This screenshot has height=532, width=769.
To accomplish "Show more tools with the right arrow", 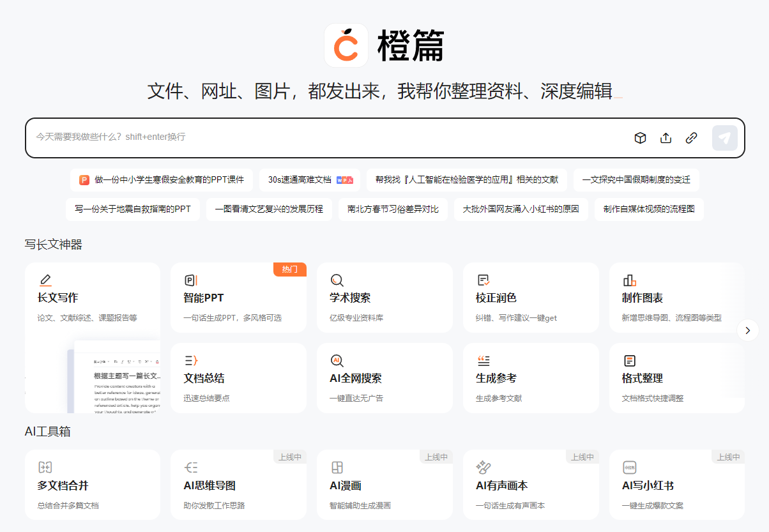I will click(x=748, y=330).
